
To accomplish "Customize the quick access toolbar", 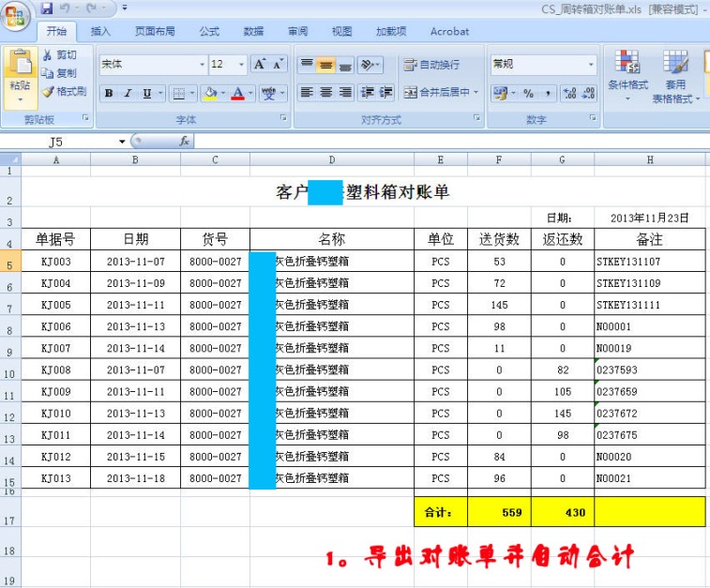I will pyautogui.click(x=125, y=8).
